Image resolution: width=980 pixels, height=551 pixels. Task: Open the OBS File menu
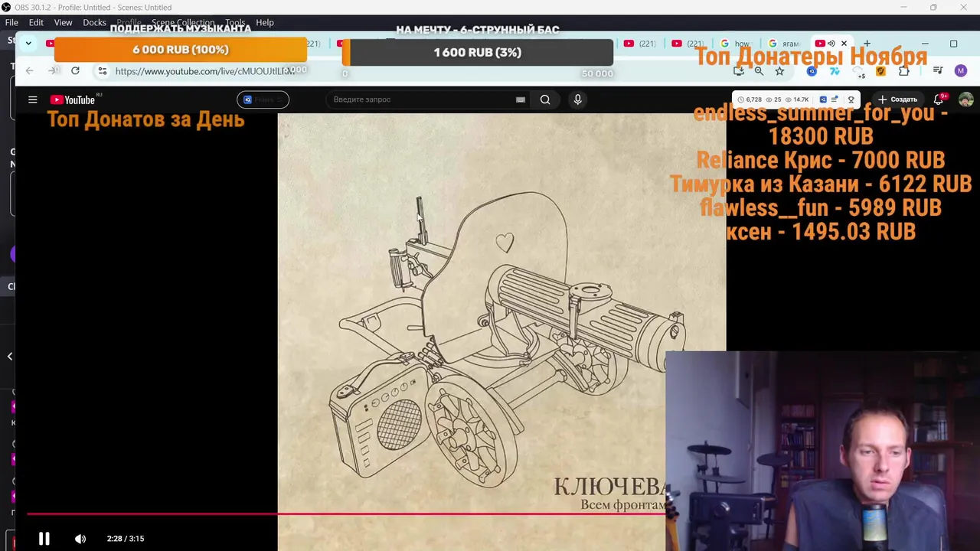pos(11,22)
